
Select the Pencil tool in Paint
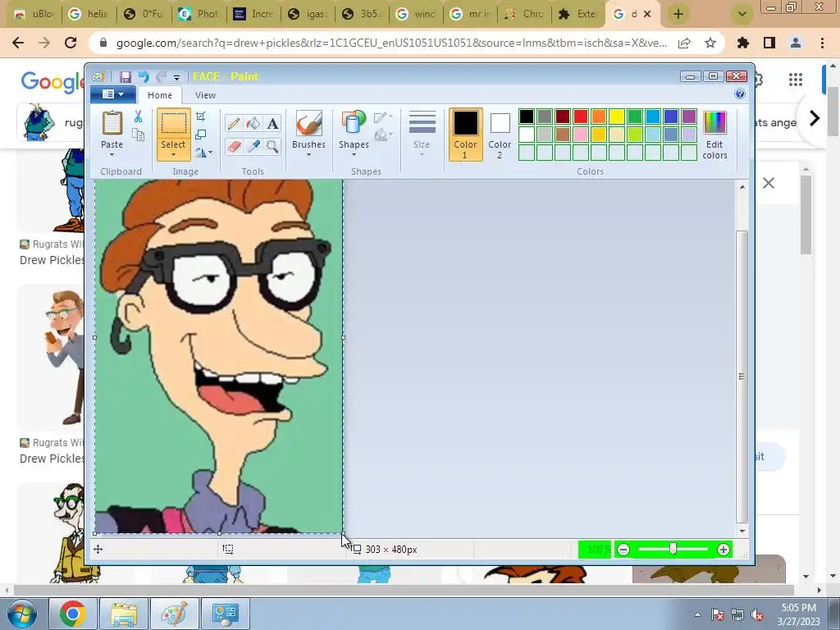tap(234, 124)
